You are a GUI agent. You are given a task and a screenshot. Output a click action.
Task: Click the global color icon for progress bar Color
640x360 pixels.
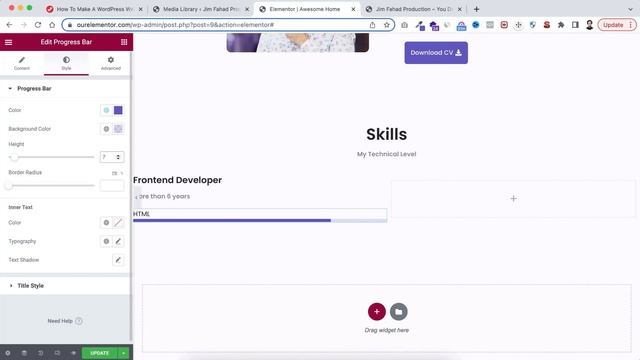(106, 110)
